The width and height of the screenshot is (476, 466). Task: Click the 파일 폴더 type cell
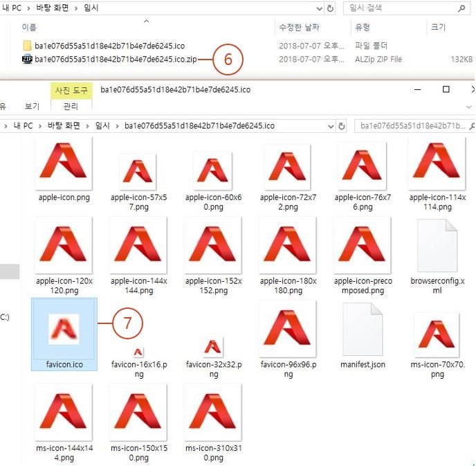(x=371, y=46)
